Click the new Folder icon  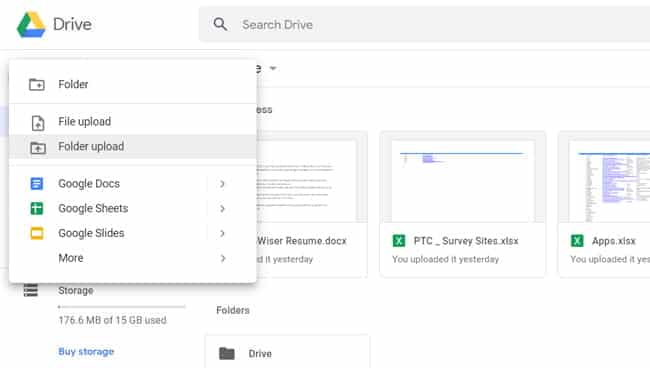[x=37, y=85]
